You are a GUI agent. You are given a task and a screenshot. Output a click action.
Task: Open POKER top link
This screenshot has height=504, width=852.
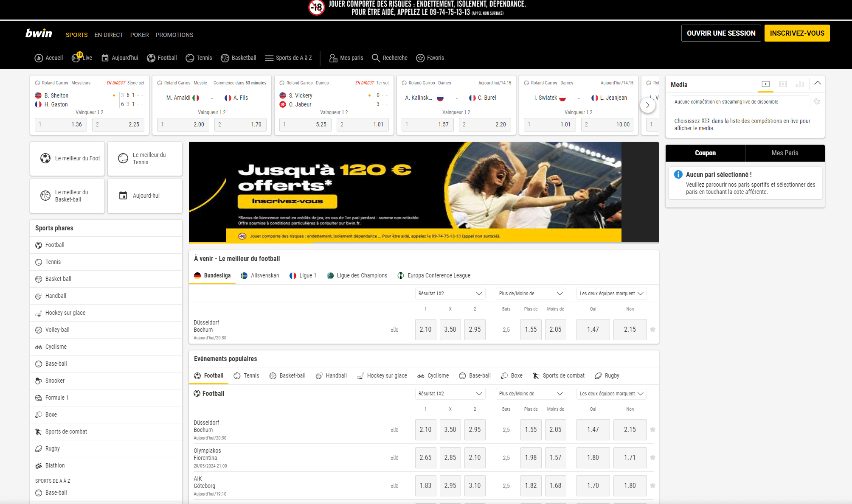139,35
